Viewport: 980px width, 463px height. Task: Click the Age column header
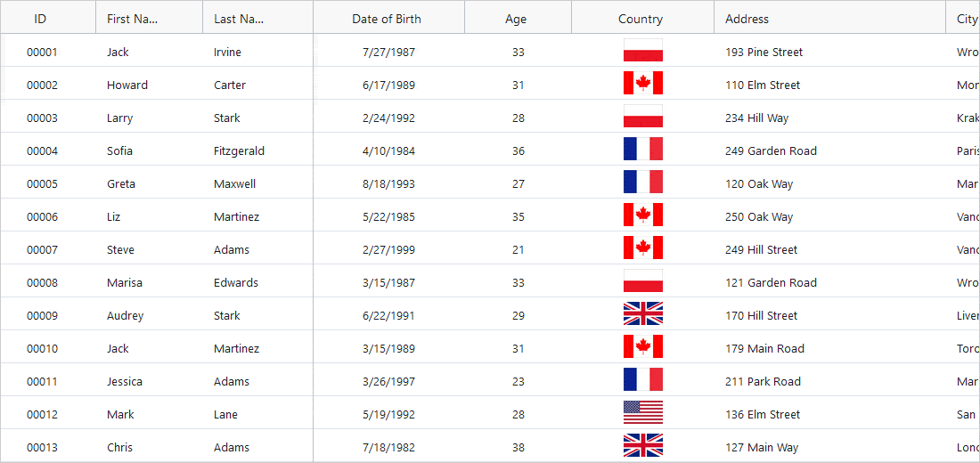516,19
